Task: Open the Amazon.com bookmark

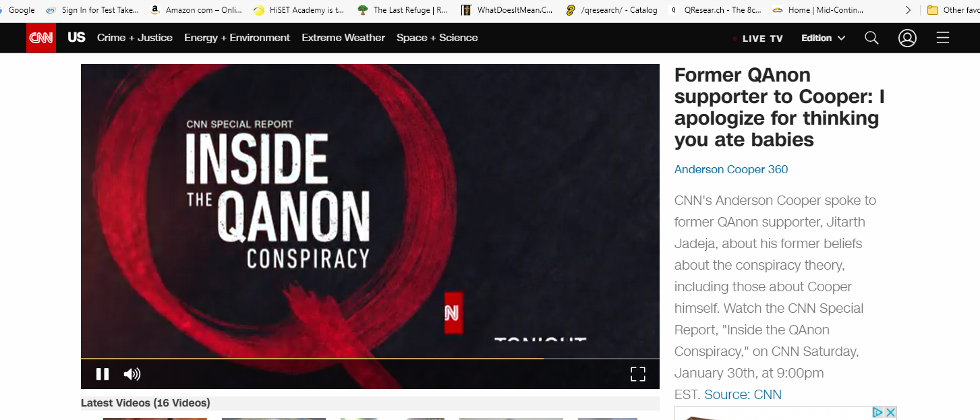Action: [x=195, y=10]
